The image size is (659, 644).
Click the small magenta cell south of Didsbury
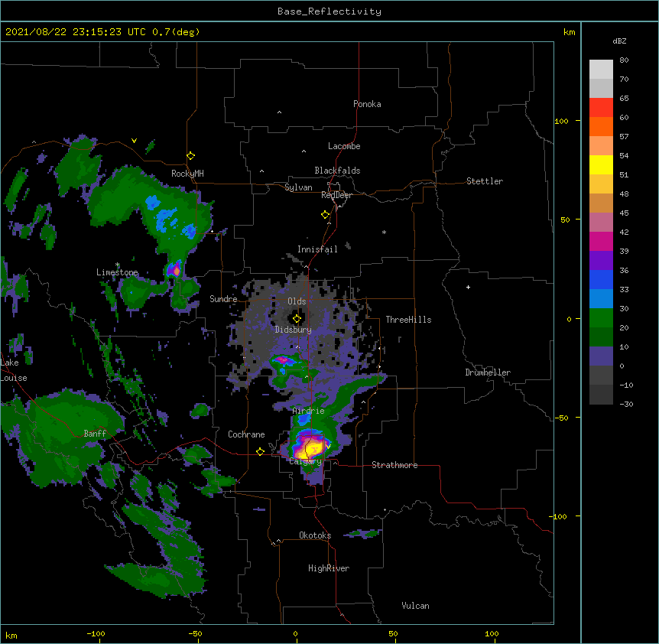[x=282, y=360]
